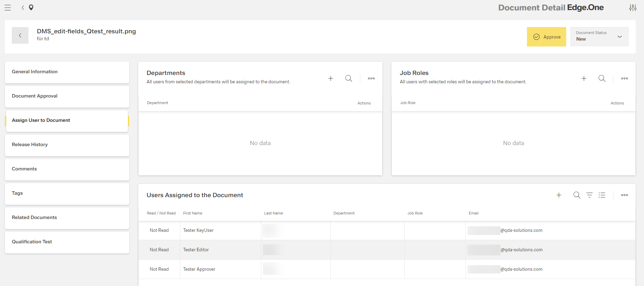Go back using the gray arrow button
This screenshot has width=644, height=286.
tap(20, 35)
